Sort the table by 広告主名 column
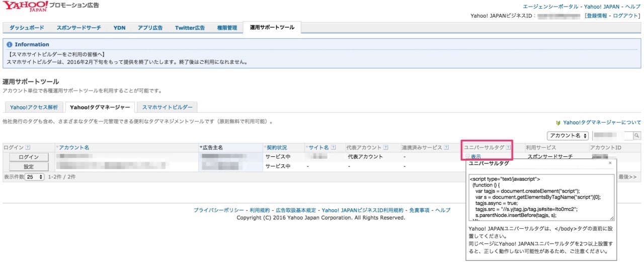 click(212, 147)
